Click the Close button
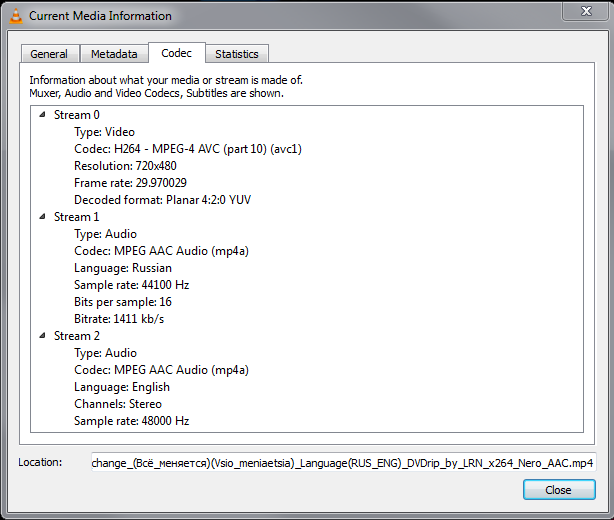Image resolution: width=614 pixels, height=520 pixels. click(x=559, y=490)
